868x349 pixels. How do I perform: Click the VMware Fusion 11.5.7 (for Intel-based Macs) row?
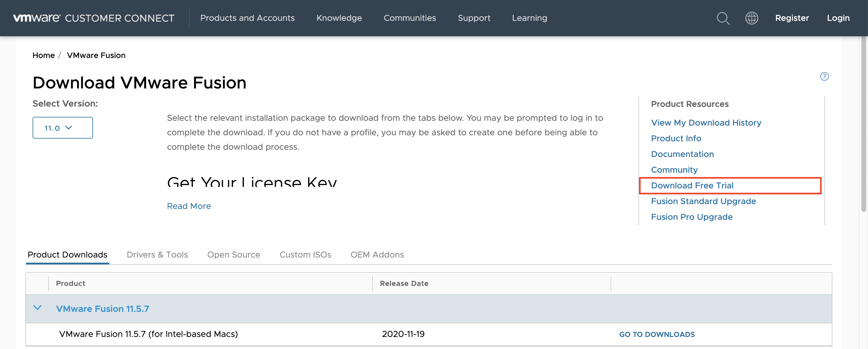click(x=429, y=334)
